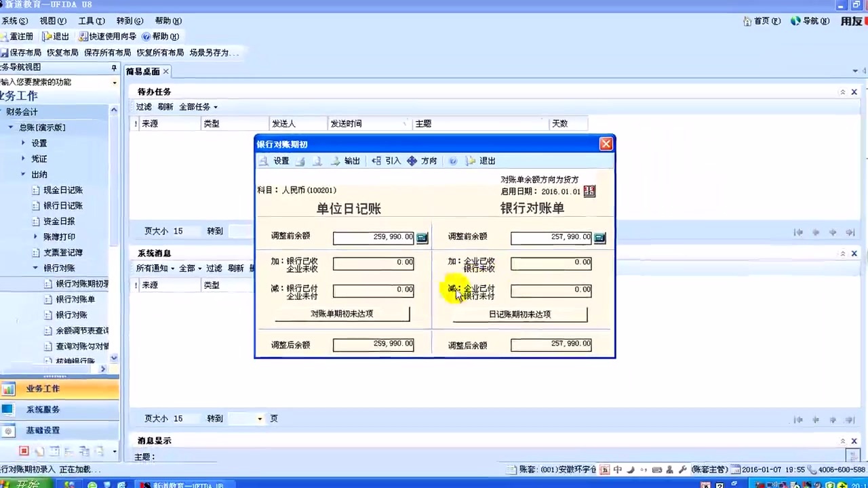The height and width of the screenshot is (488, 868).
Task: Open calculator icon beside 单位日记账 调整前余额
Action: point(422,237)
